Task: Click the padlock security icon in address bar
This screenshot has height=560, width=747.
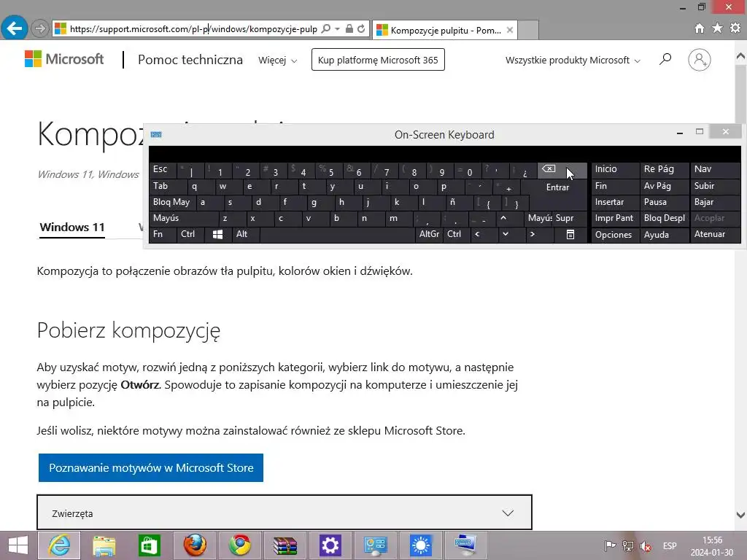Action: pos(349,28)
